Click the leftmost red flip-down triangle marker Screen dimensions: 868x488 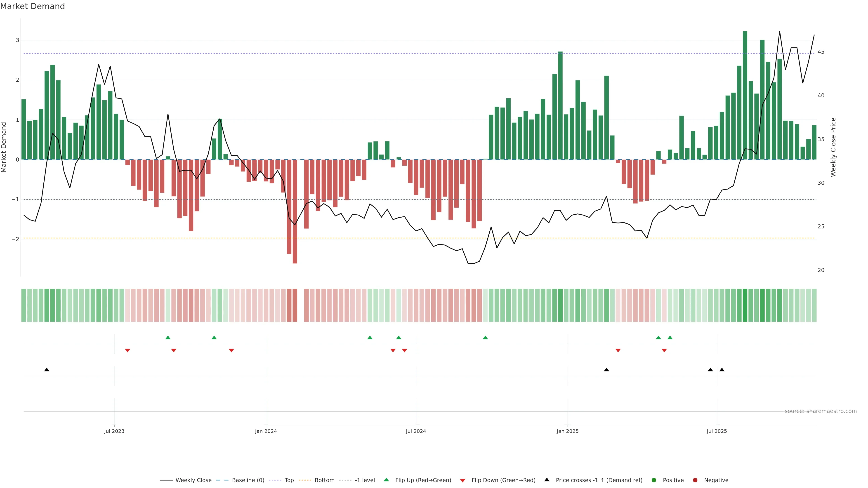click(x=127, y=351)
